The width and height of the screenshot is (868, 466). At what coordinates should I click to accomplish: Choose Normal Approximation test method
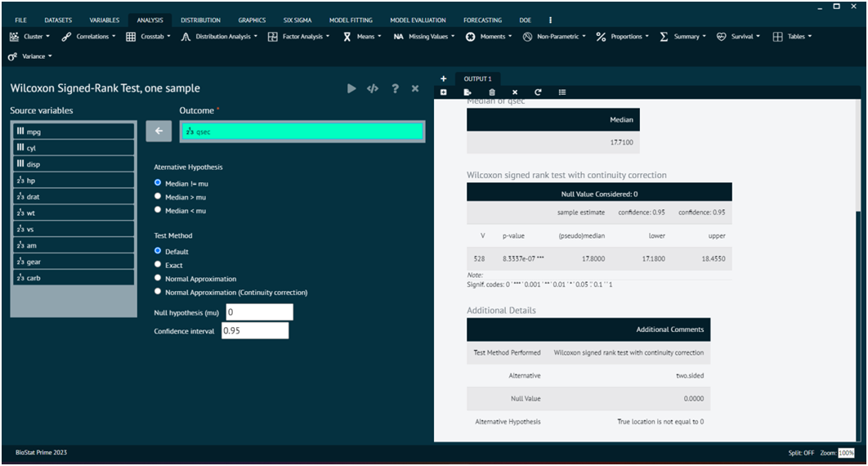158,278
